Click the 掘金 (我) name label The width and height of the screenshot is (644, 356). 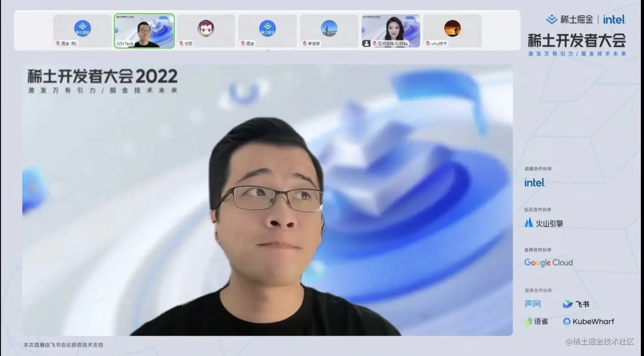[x=69, y=43]
